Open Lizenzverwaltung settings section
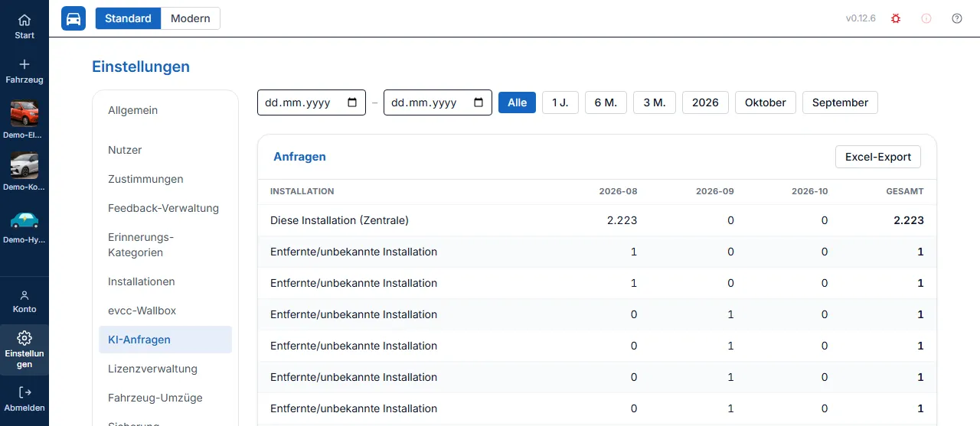Image resolution: width=980 pixels, height=426 pixels. pos(165,369)
